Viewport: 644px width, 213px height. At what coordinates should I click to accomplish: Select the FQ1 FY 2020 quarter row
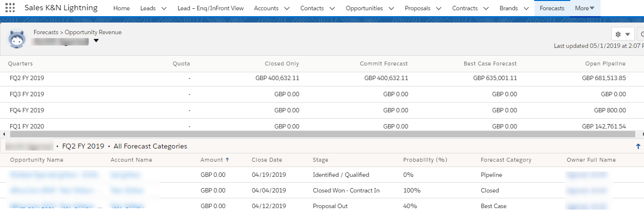click(322, 125)
